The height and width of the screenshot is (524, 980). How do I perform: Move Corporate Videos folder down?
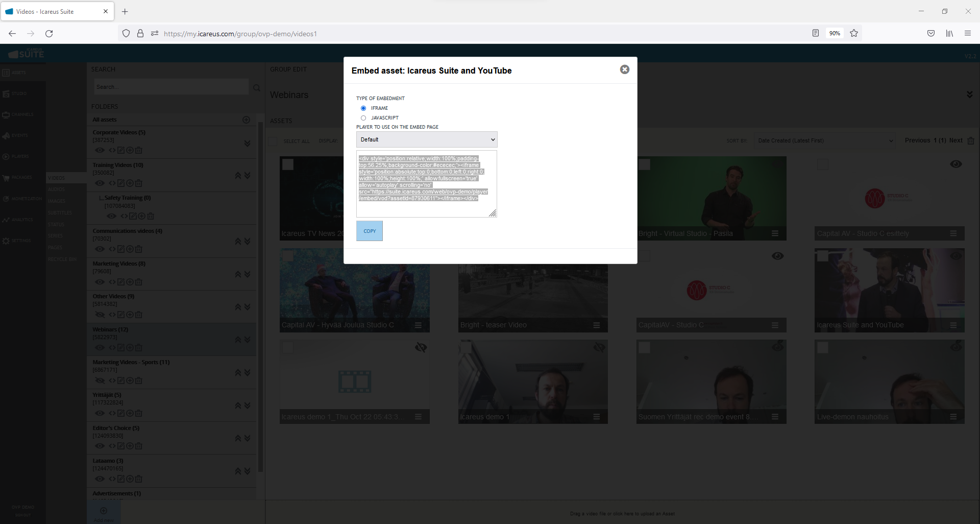coord(247,144)
